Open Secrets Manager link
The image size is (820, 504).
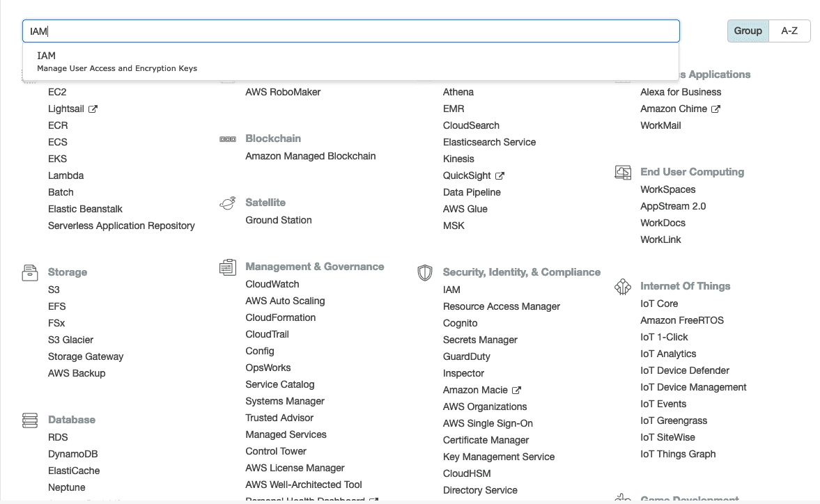(x=480, y=340)
